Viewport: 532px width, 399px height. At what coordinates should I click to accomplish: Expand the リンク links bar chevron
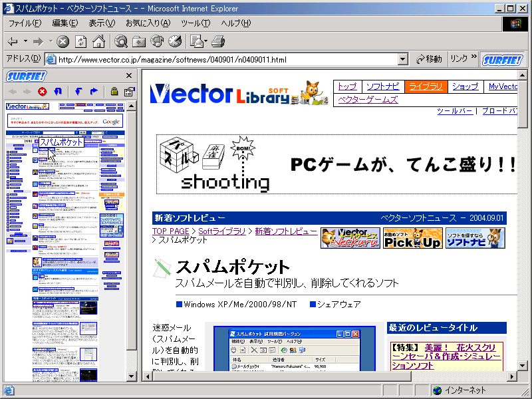pyautogui.click(x=474, y=57)
